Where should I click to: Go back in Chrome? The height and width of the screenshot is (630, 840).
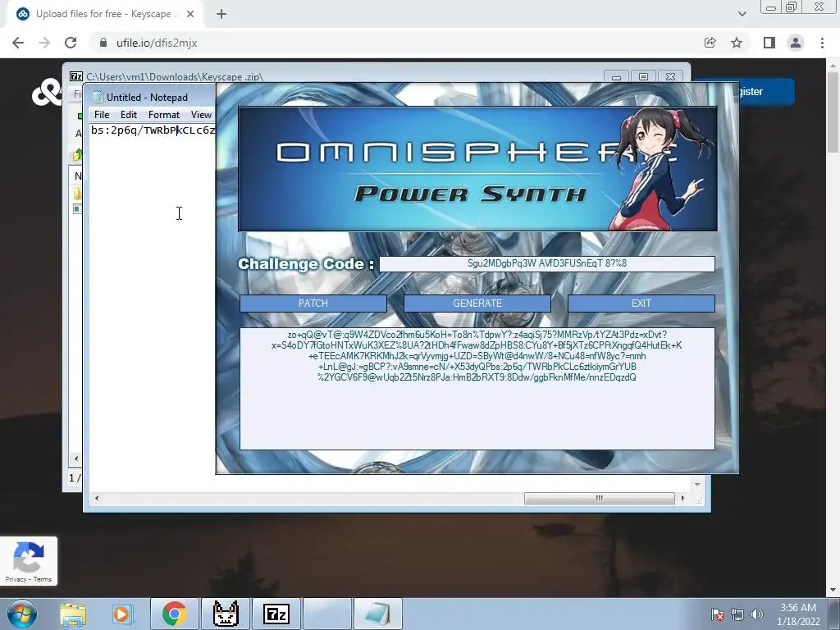(x=18, y=43)
